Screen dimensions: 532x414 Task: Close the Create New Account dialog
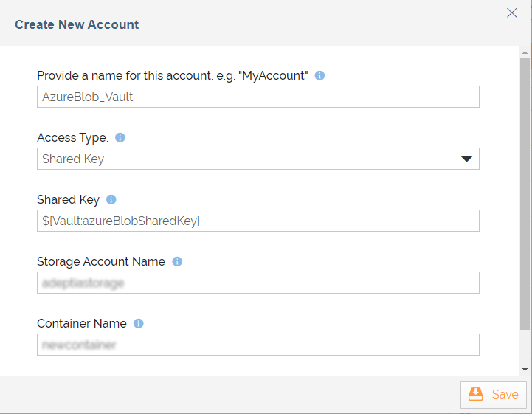(x=511, y=13)
